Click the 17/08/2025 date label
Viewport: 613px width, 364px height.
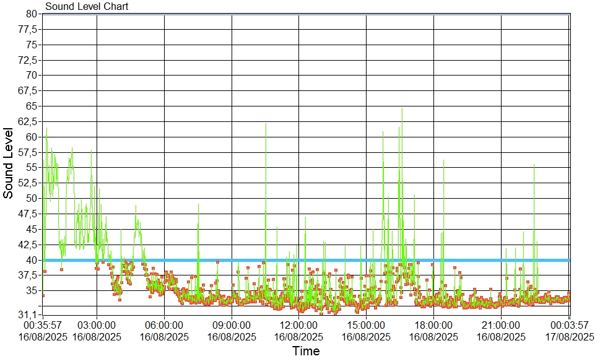click(569, 337)
